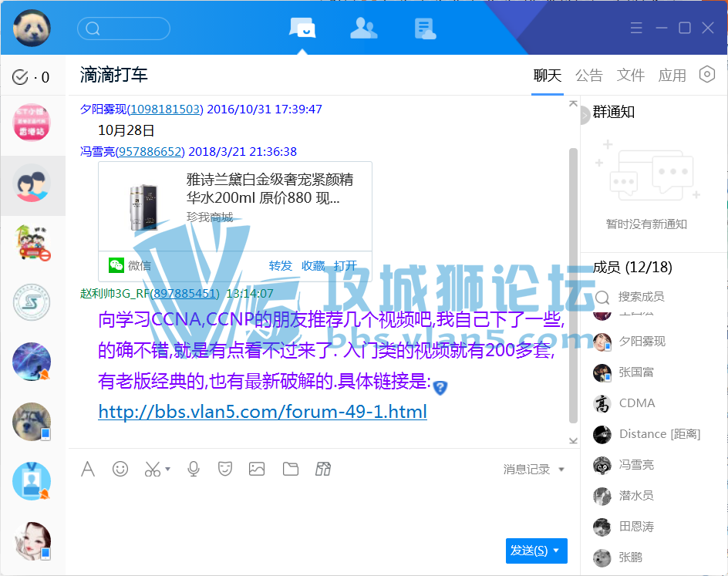Click the send image icon
Image resolution: width=728 pixels, height=576 pixels.
[x=257, y=469]
